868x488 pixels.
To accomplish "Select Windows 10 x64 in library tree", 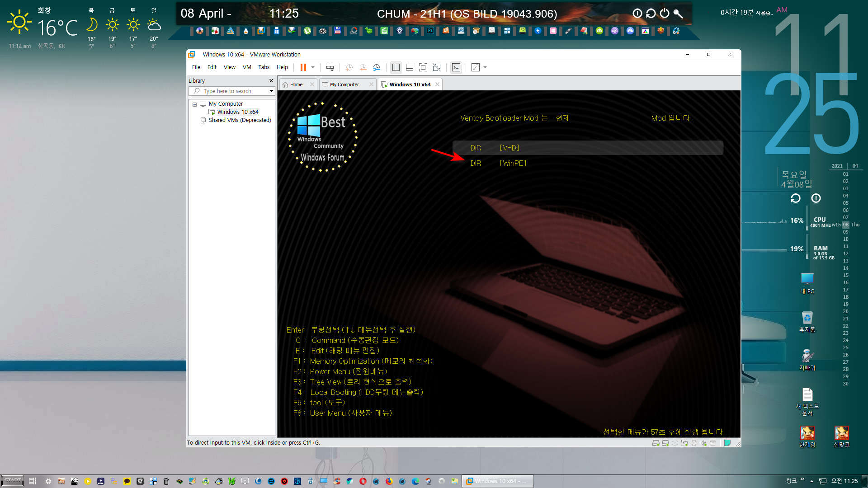I will 237,112.
